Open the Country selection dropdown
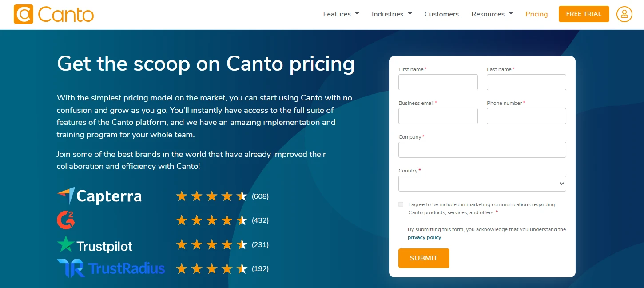This screenshot has width=644, height=288. coord(482,183)
